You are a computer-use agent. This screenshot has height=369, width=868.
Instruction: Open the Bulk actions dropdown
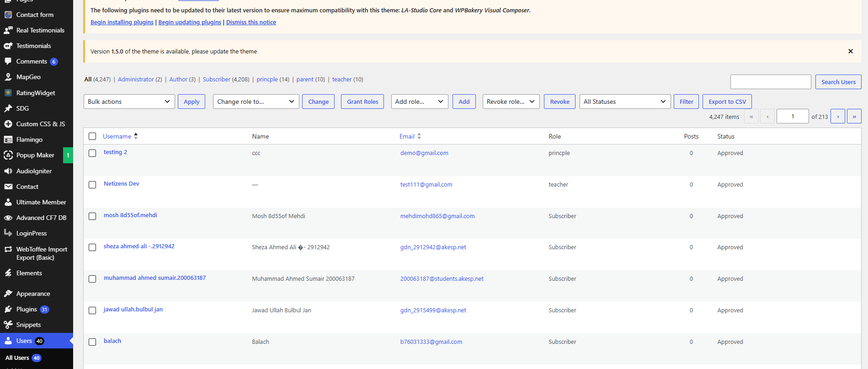(129, 102)
